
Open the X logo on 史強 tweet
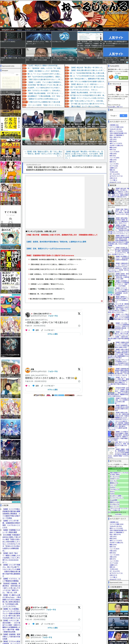pos(79,369)
